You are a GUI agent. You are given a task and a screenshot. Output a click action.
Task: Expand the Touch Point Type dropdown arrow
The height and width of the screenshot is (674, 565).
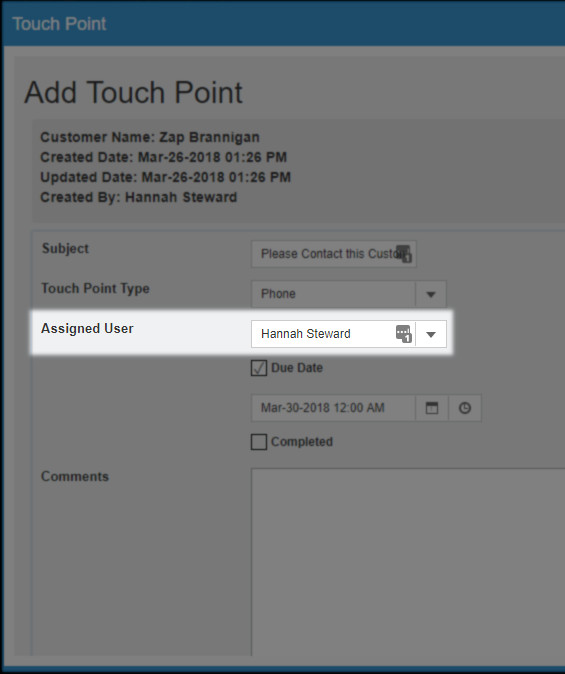point(431,294)
